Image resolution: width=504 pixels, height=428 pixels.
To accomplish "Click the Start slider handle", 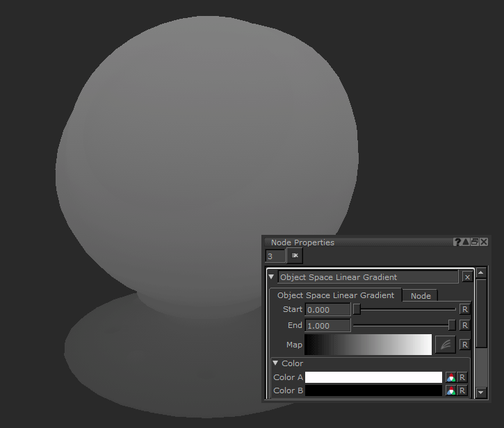I will click(x=357, y=309).
